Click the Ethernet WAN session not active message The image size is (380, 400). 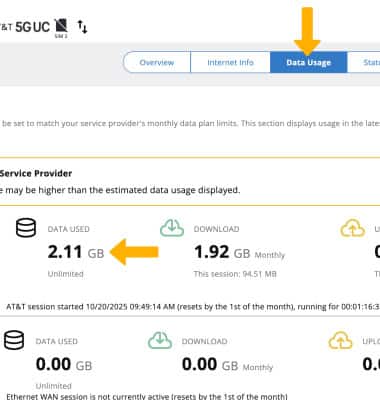click(x=147, y=396)
